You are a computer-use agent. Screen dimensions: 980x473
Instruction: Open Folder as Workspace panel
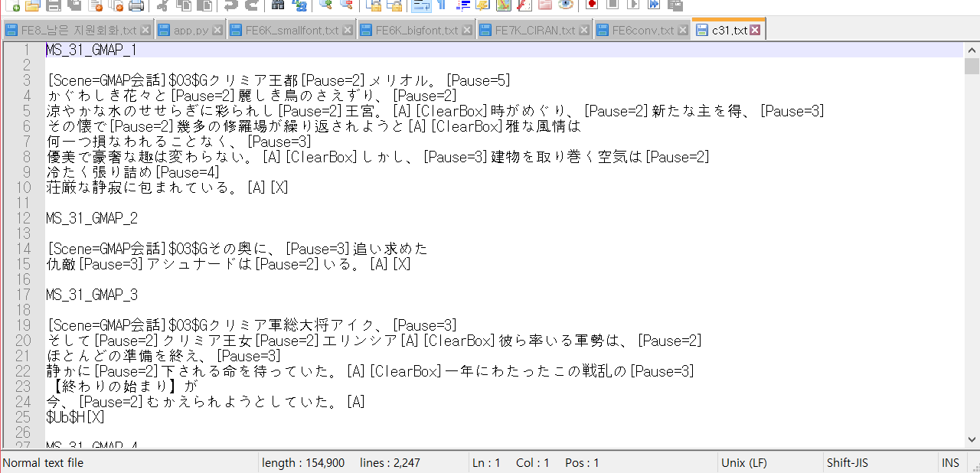pos(544,5)
